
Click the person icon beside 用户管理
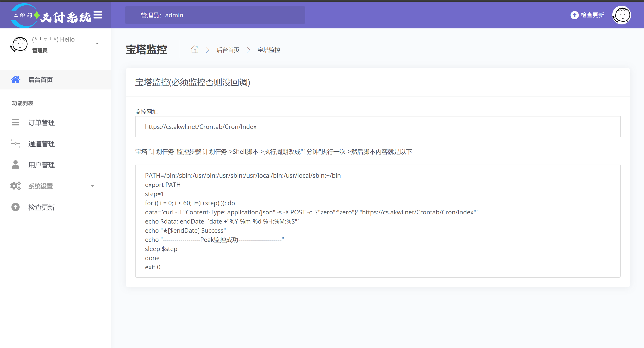[x=15, y=165]
